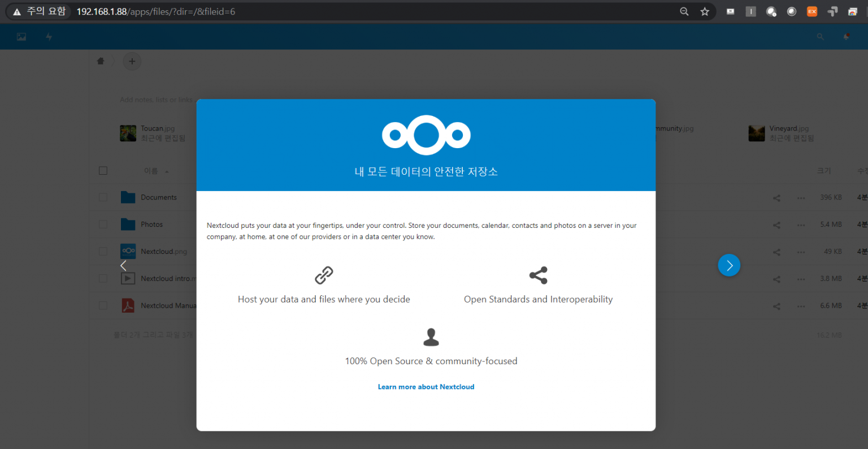Screen dimensions: 868x449
Task: Click the orange EX browser extension
Action: pos(812,11)
